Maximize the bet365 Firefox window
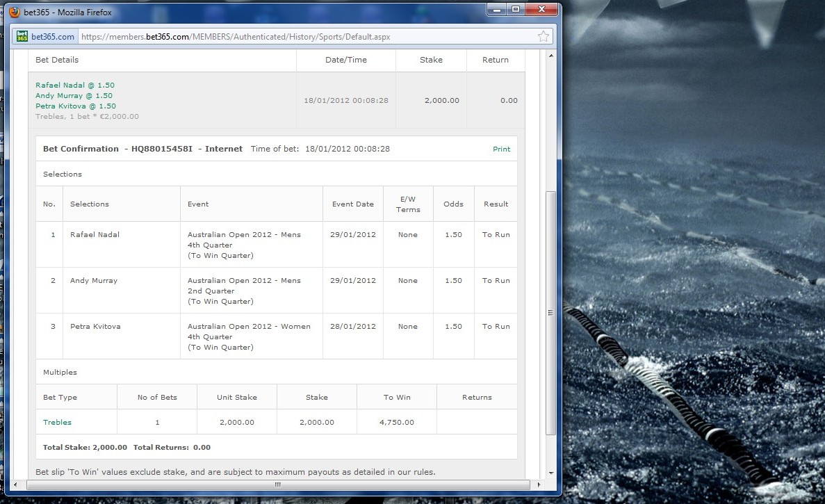Viewport: 825px width, 504px height. point(516,10)
